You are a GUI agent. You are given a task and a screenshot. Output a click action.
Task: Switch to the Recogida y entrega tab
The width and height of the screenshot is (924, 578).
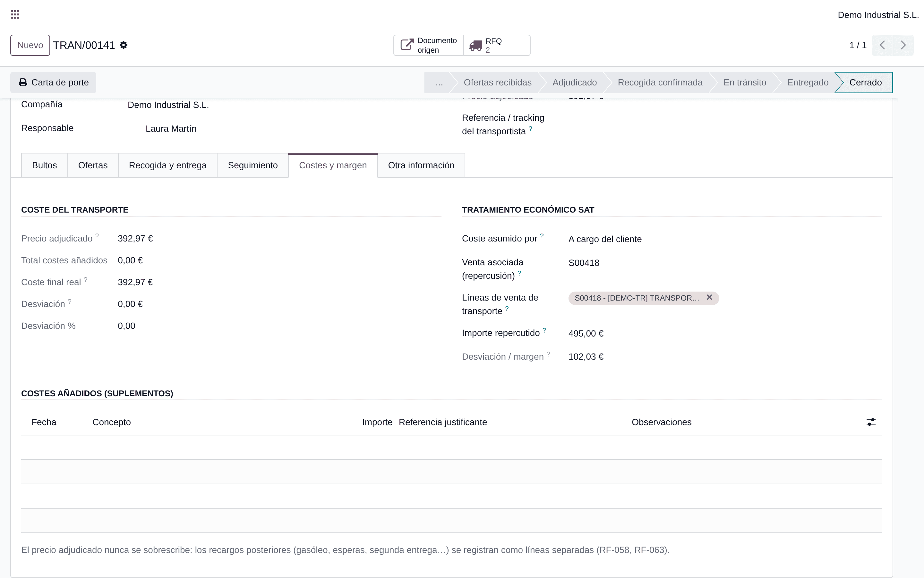[167, 165]
